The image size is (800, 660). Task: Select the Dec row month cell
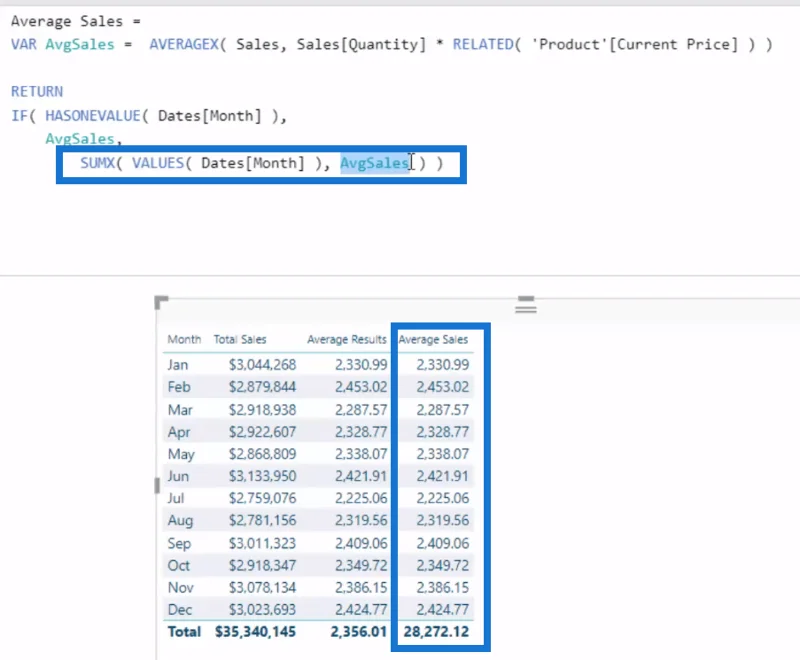click(180, 610)
